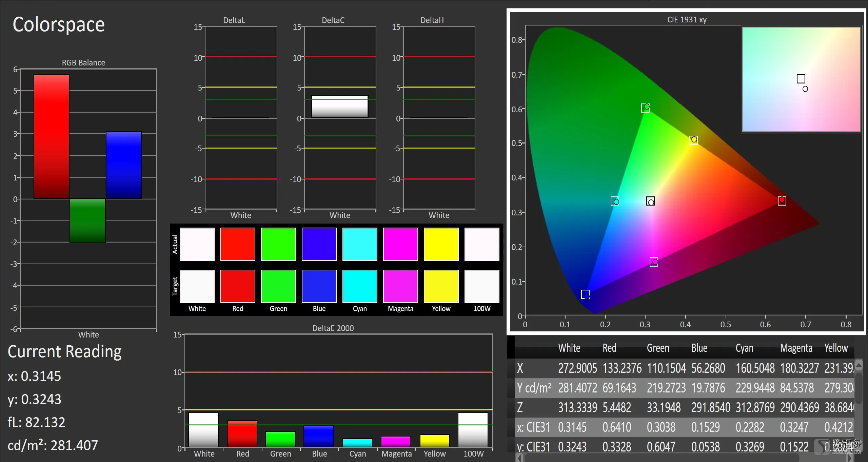Image resolution: width=868 pixels, height=462 pixels.
Task: Click the white bar in DeltaC chart
Action: (x=340, y=107)
